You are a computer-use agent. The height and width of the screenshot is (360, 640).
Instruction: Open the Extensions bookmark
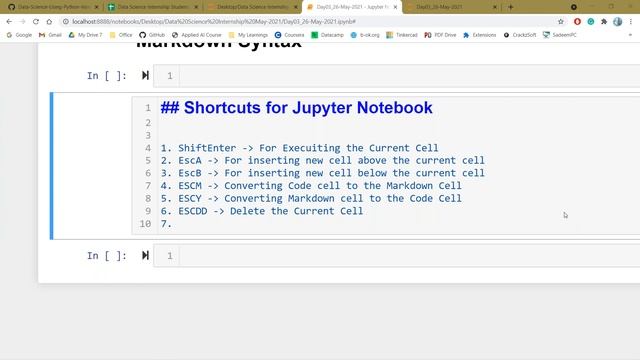tap(480, 35)
